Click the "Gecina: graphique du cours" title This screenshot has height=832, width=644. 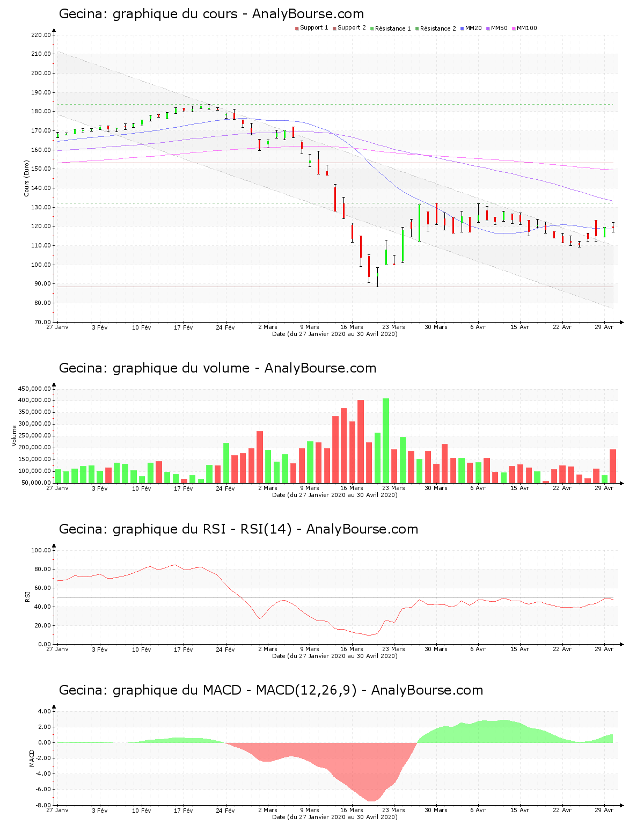148,14
